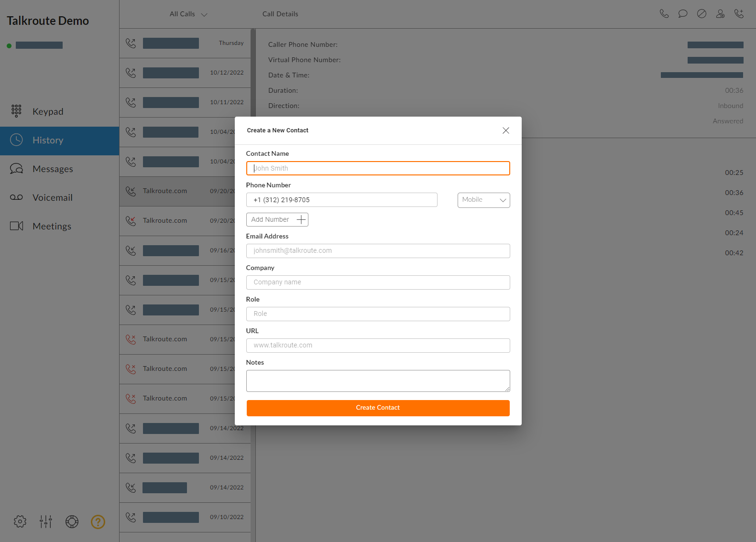This screenshot has height=542, width=756.
Task: Focus the Email Address field
Action: [x=378, y=251]
